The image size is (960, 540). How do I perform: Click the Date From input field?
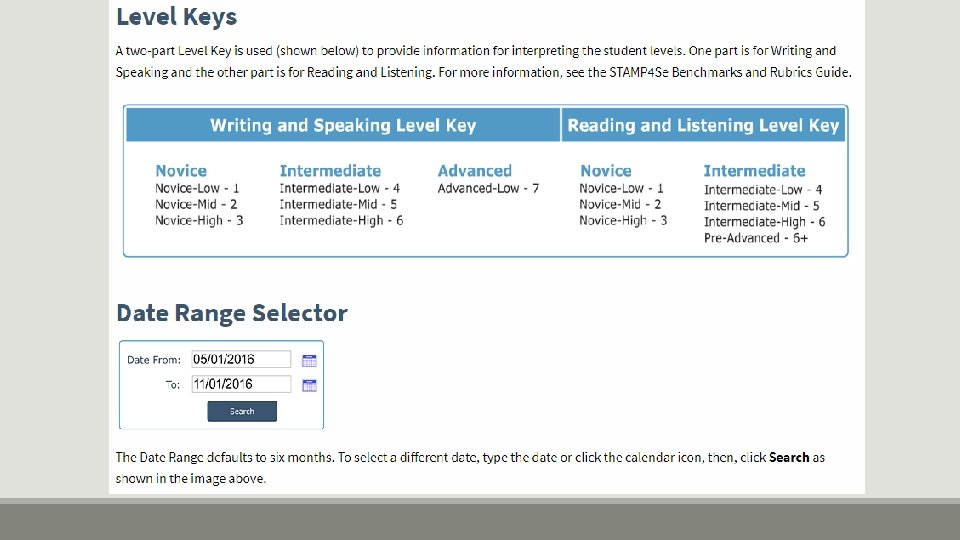coord(241,359)
